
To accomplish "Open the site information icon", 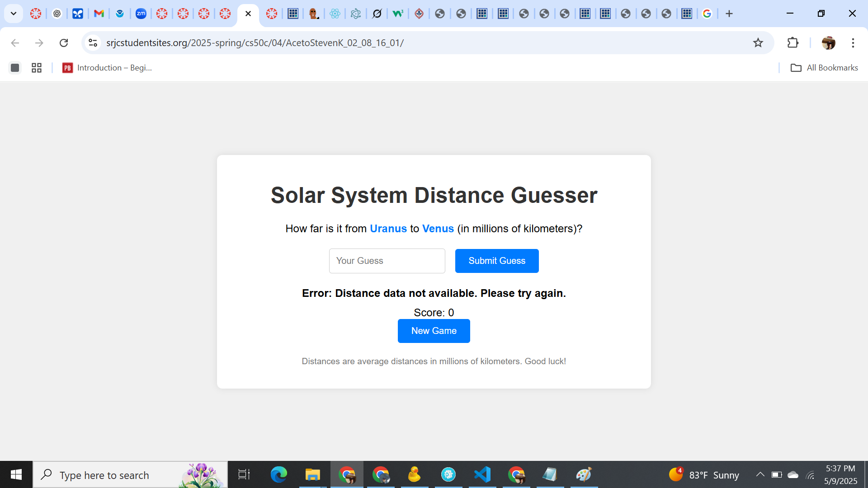I will point(93,42).
